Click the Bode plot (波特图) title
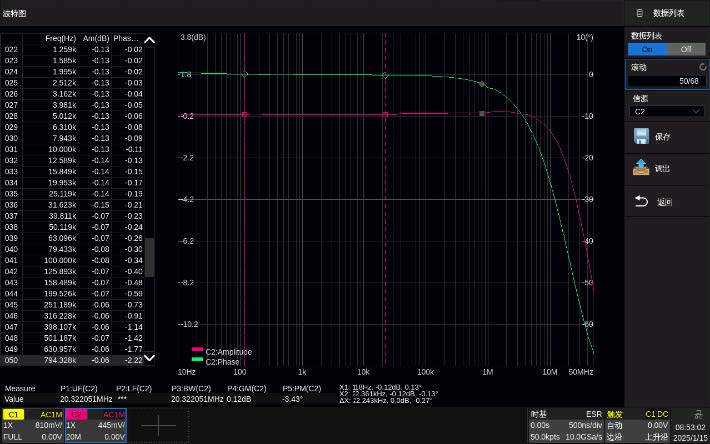The width and height of the screenshot is (710, 444). pyautogui.click(x=14, y=14)
